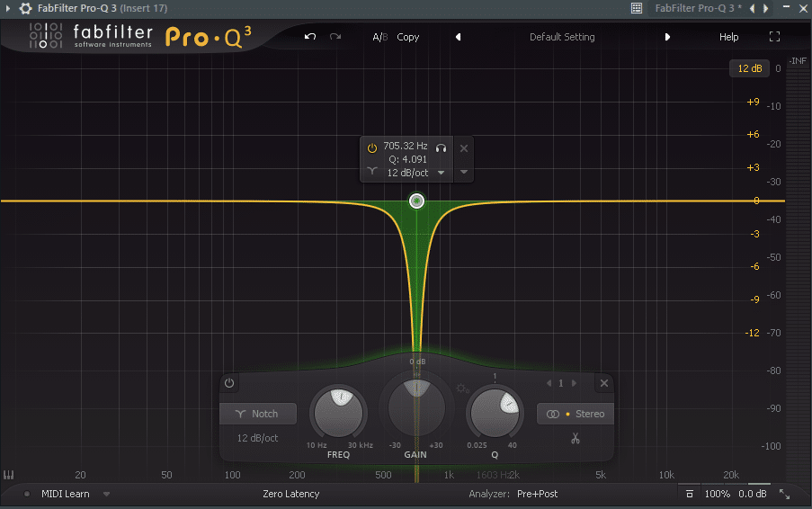The image size is (812, 509).
Task: Open the 12 dB display range selector
Action: tap(749, 68)
